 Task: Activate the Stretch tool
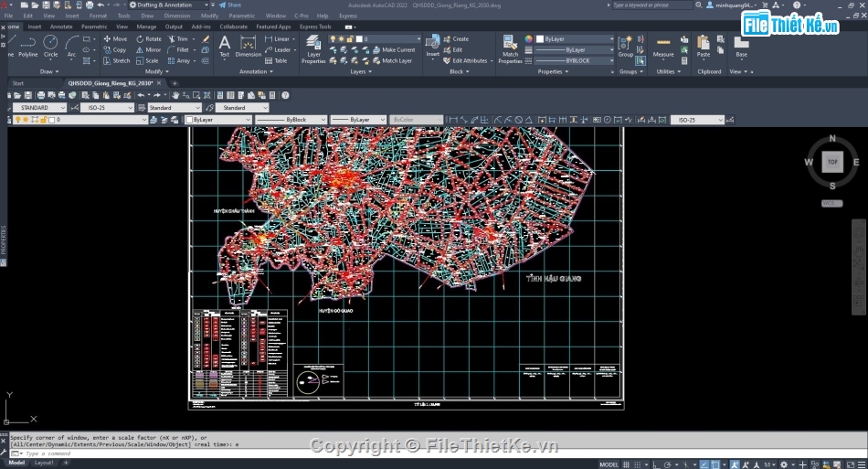117,61
